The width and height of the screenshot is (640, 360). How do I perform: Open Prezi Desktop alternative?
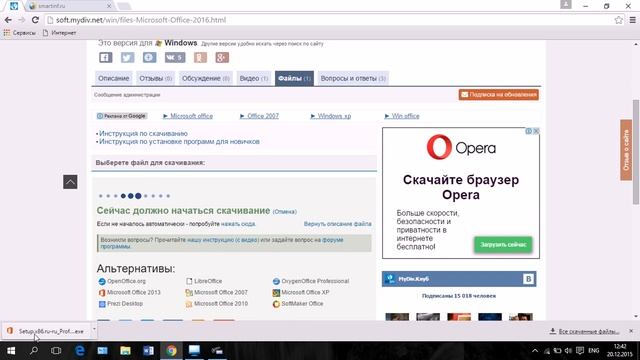tap(125, 304)
